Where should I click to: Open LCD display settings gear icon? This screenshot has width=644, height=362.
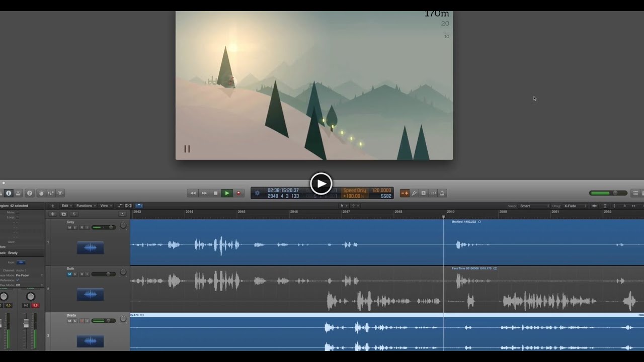pos(258,193)
